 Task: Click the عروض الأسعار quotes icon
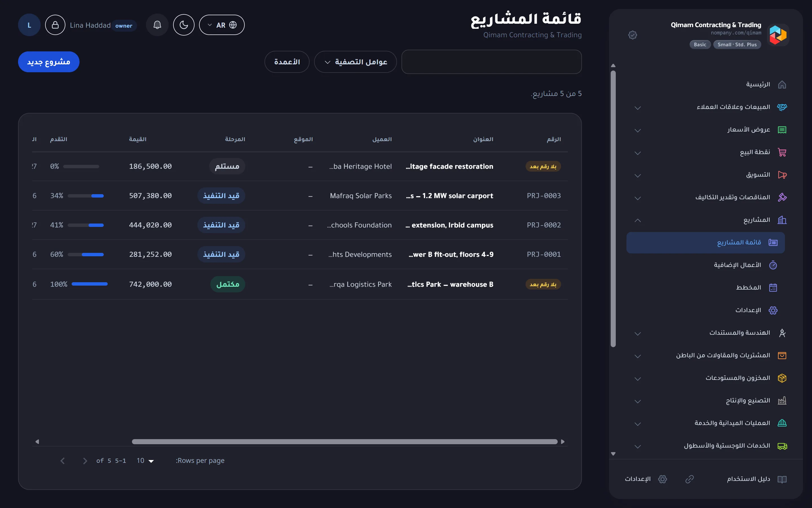[782, 130]
